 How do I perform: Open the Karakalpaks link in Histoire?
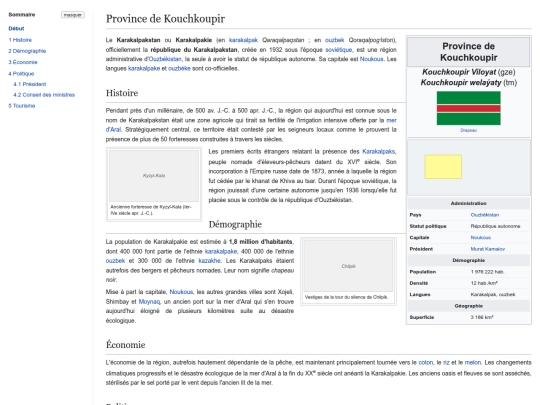379,152
